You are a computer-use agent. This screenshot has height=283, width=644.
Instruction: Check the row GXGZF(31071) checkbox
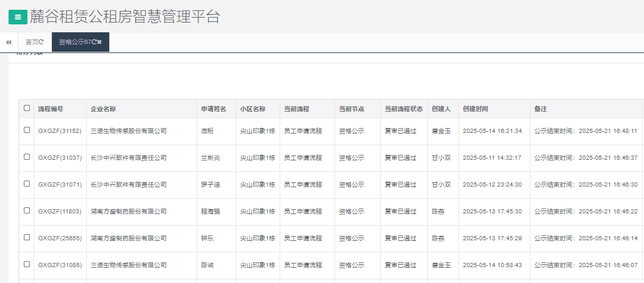point(27,184)
